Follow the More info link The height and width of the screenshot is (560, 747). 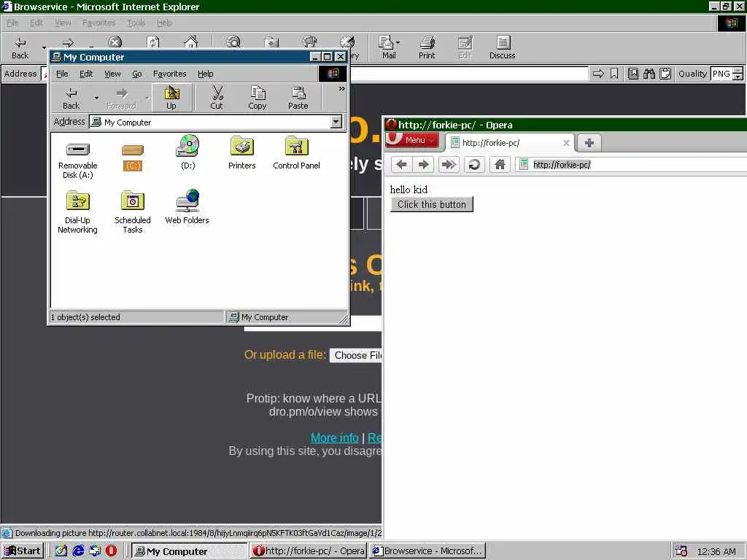coord(334,437)
